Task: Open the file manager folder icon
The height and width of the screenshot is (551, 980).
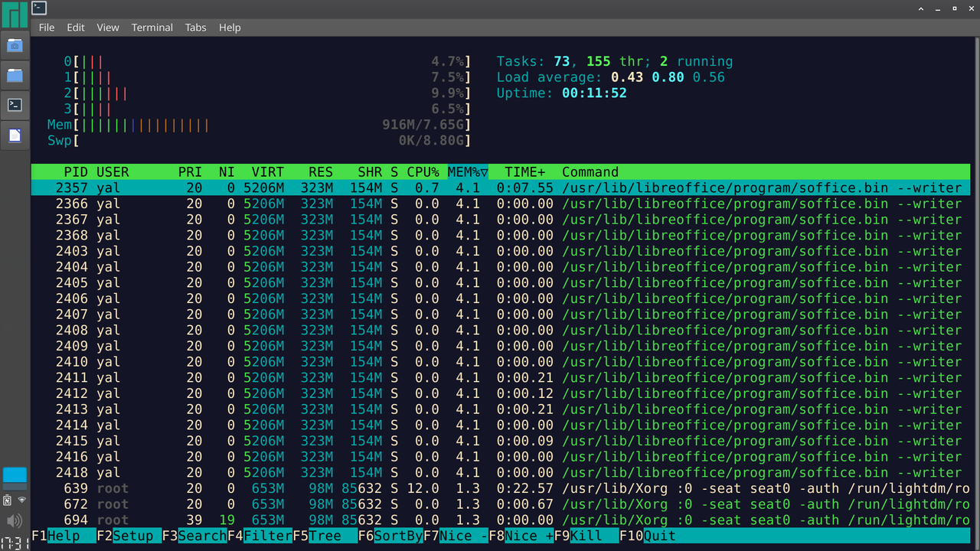Action: [15, 75]
